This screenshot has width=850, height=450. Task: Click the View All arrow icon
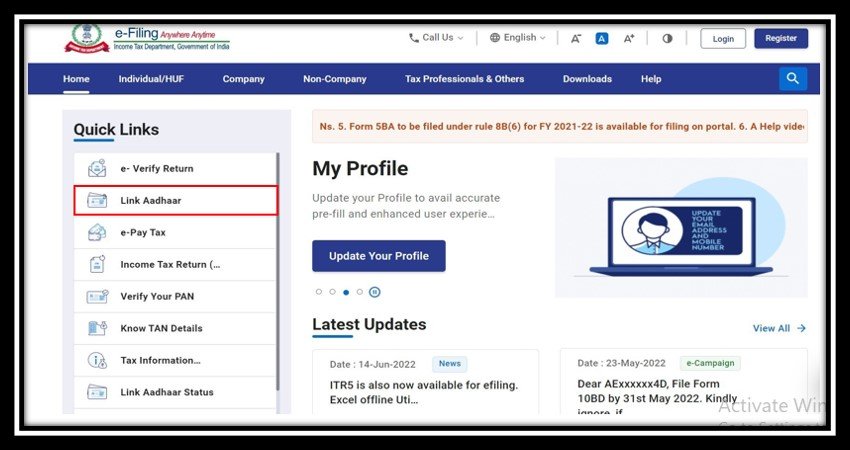[802, 328]
